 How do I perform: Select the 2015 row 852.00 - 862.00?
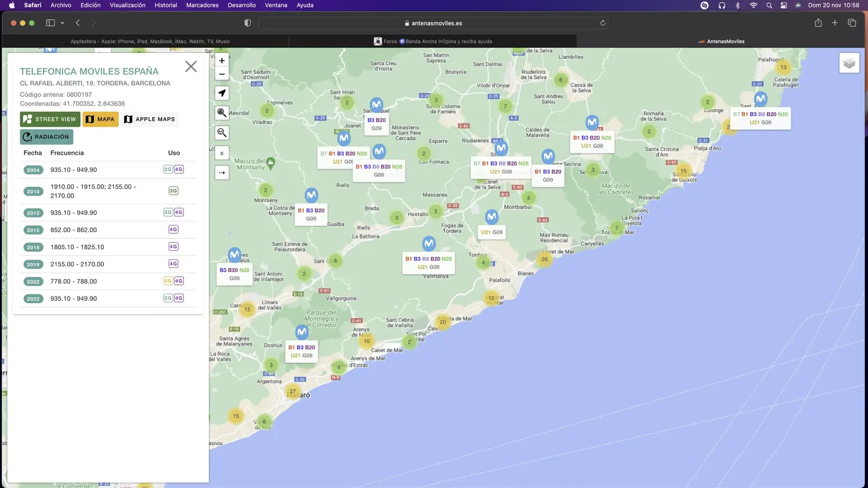pos(108,229)
